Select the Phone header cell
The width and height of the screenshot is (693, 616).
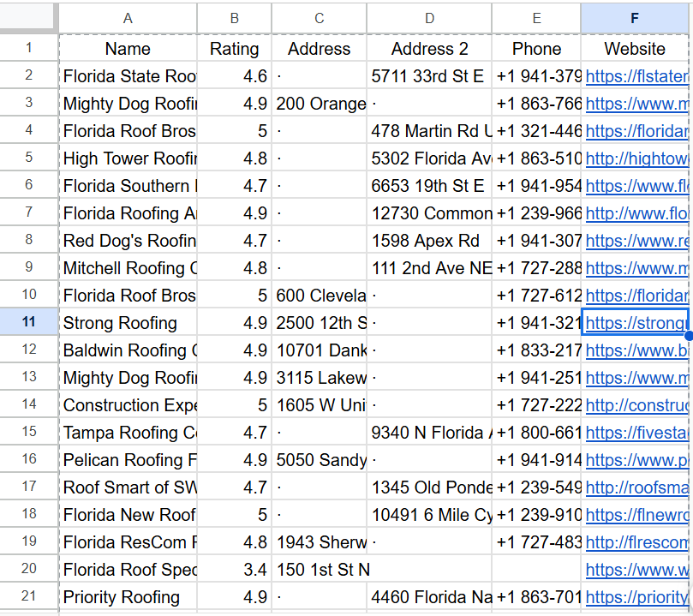(x=536, y=48)
